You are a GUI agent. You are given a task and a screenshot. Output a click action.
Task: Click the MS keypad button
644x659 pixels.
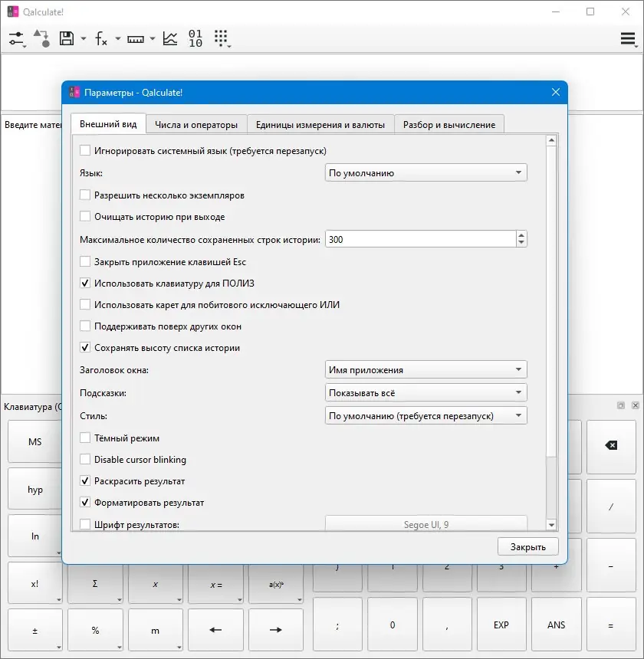[35, 441]
